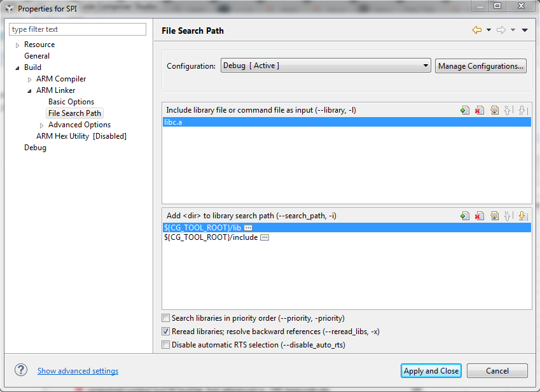The width and height of the screenshot is (540, 392).
Task: Select File Search Path tree item
Action: (74, 113)
